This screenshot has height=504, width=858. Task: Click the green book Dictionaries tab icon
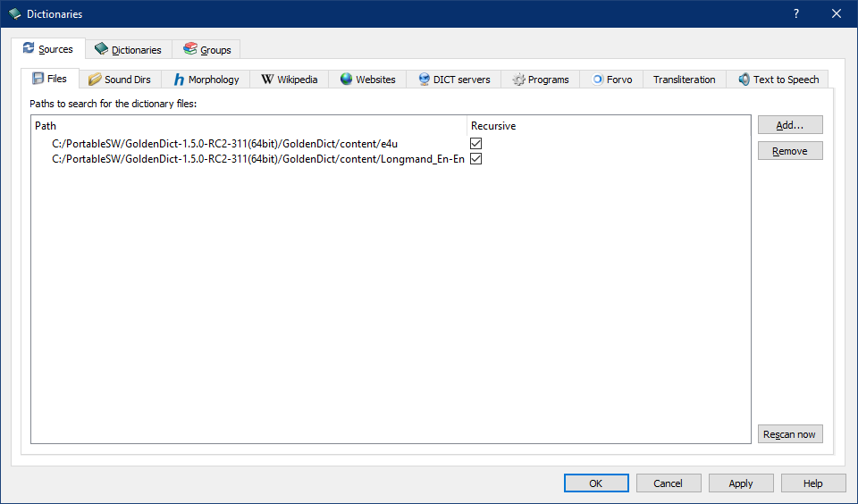click(101, 49)
